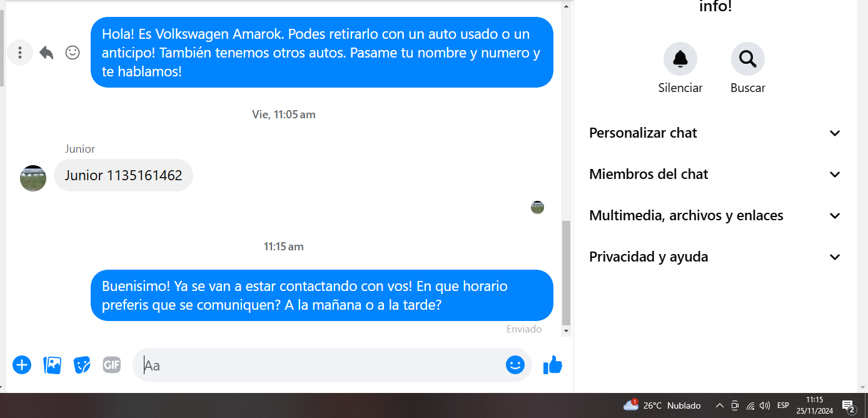Open Windows notification center icon

(x=849, y=406)
